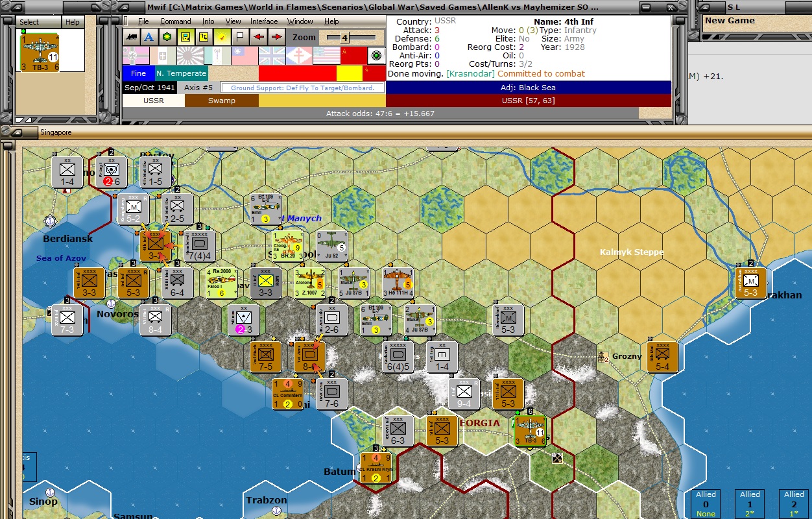Click the Kalmyk Steppe map label

point(631,252)
